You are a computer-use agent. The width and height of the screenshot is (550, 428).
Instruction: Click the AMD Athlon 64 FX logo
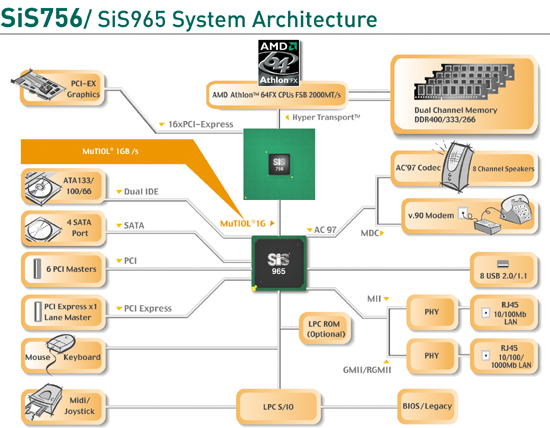279,63
